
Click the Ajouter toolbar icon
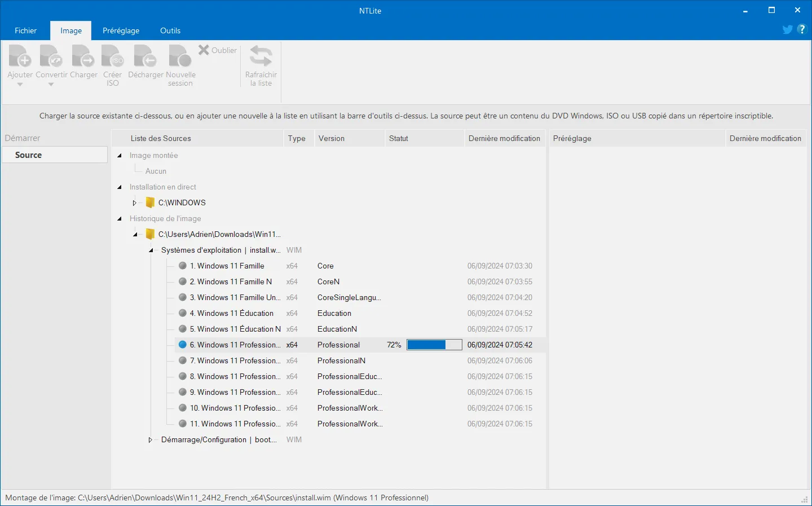pos(20,56)
